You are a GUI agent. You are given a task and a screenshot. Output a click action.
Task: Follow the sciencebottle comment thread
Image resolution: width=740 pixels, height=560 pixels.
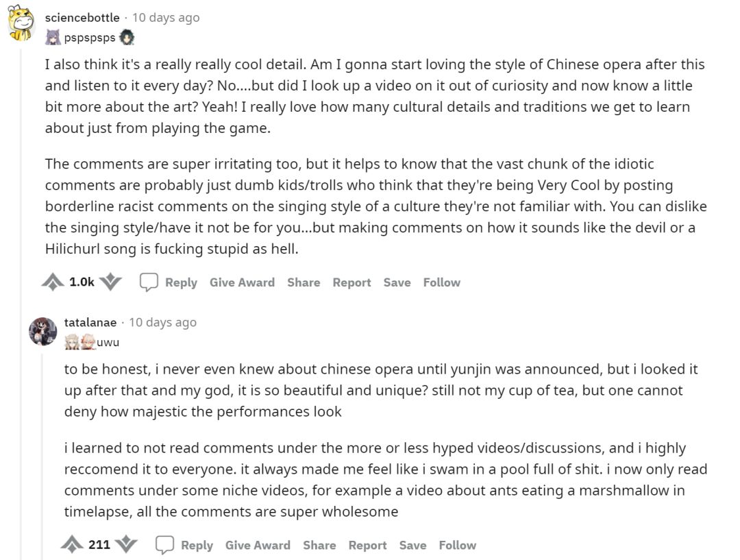(x=442, y=282)
